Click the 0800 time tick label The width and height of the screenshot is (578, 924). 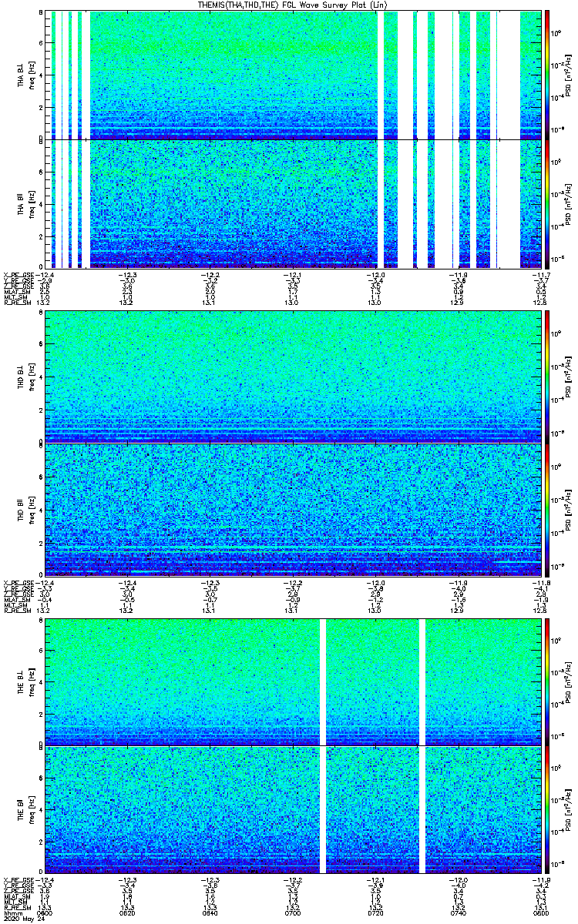click(x=542, y=914)
